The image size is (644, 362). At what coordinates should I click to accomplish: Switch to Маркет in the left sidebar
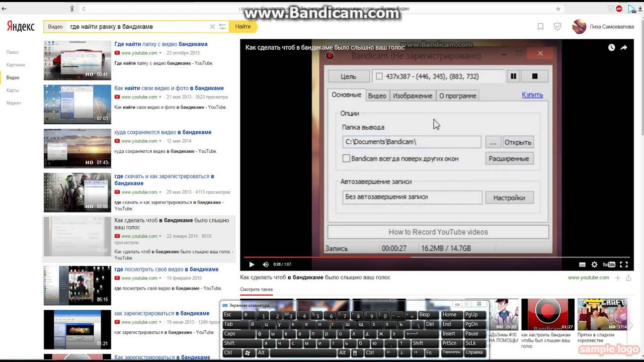tap(14, 103)
